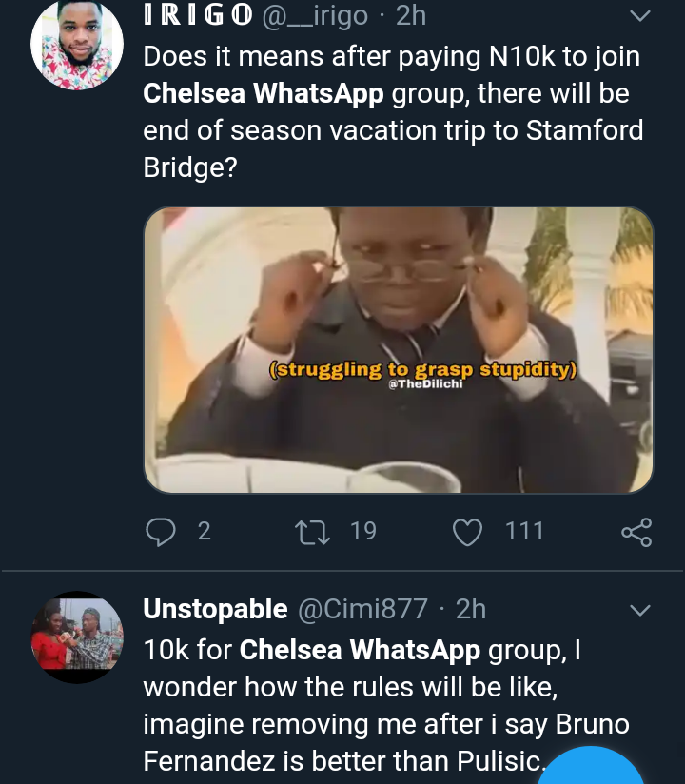Tap the IRIGO display name

pyautogui.click(x=198, y=16)
